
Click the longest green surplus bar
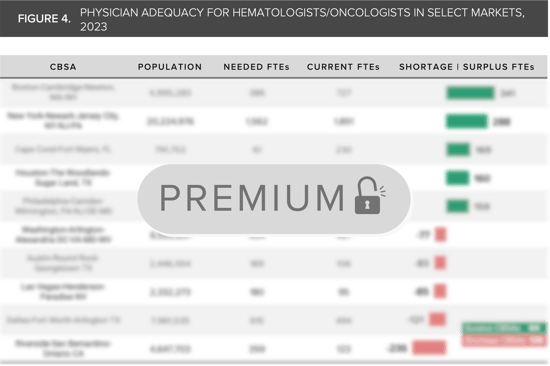pyautogui.click(x=470, y=93)
